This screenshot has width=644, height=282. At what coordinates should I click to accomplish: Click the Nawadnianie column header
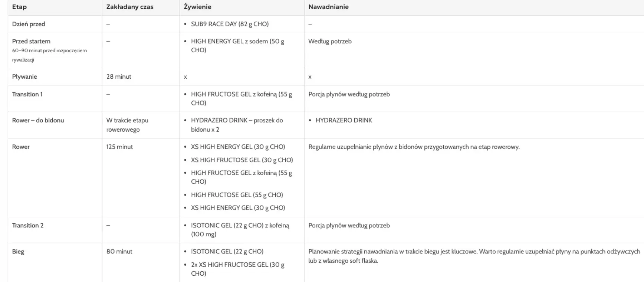(x=328, y=7)
